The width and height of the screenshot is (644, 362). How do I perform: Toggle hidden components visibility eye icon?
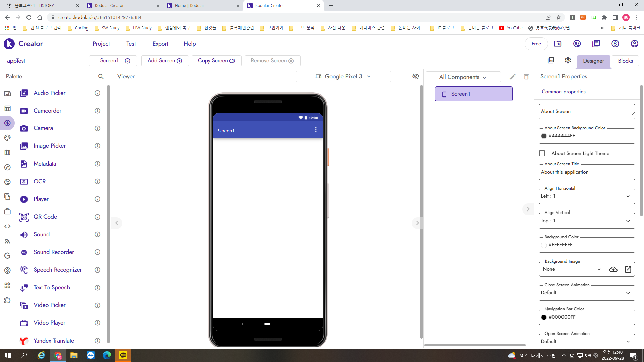[x=416, y=76]
